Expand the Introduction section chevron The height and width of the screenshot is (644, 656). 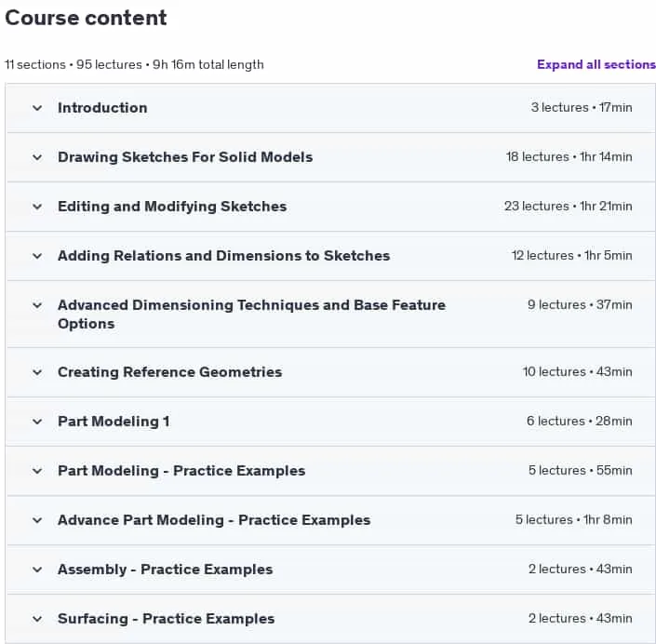pos(37,108)
